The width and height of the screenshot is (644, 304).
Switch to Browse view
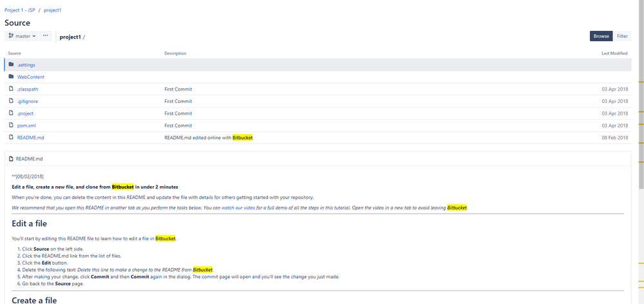tap(601, 36)
